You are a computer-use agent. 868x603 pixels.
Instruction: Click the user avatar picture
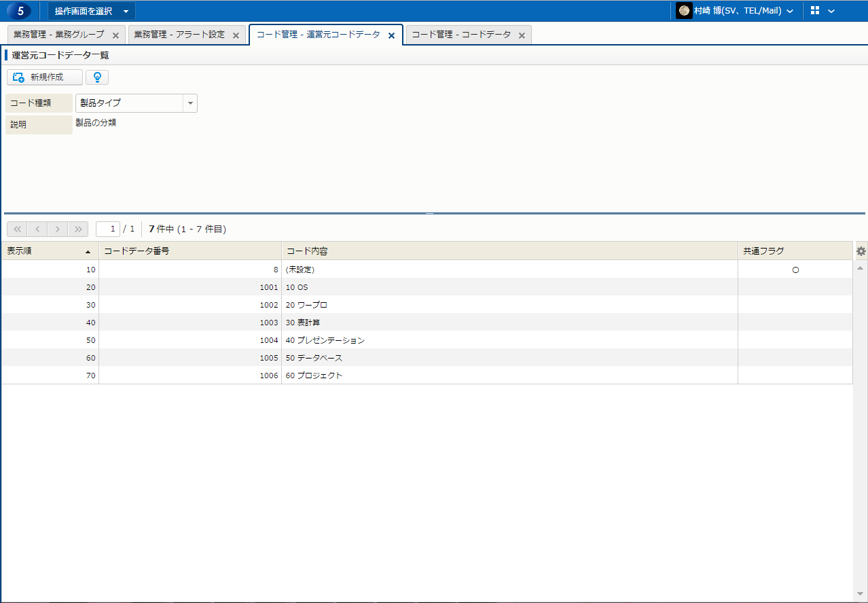click(x=684, y=11)
